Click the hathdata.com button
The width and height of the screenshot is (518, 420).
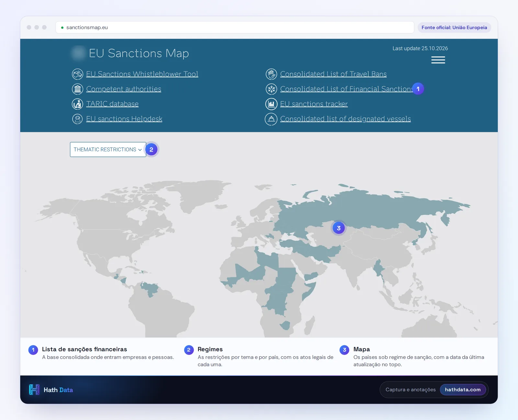click(x=463, y=390)
